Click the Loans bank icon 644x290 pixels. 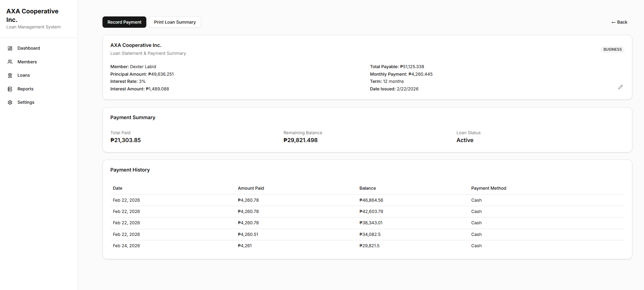pyautogui.click(x=10, y=75)
